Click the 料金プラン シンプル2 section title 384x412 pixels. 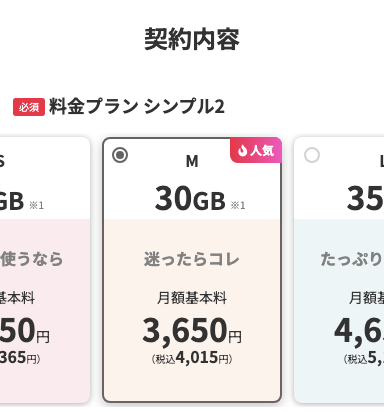(137, 107)
